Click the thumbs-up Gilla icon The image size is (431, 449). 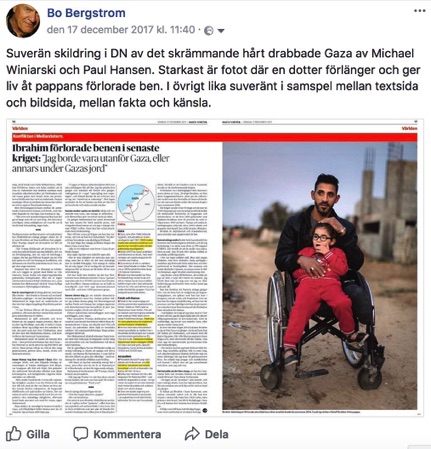pos(14,434)
